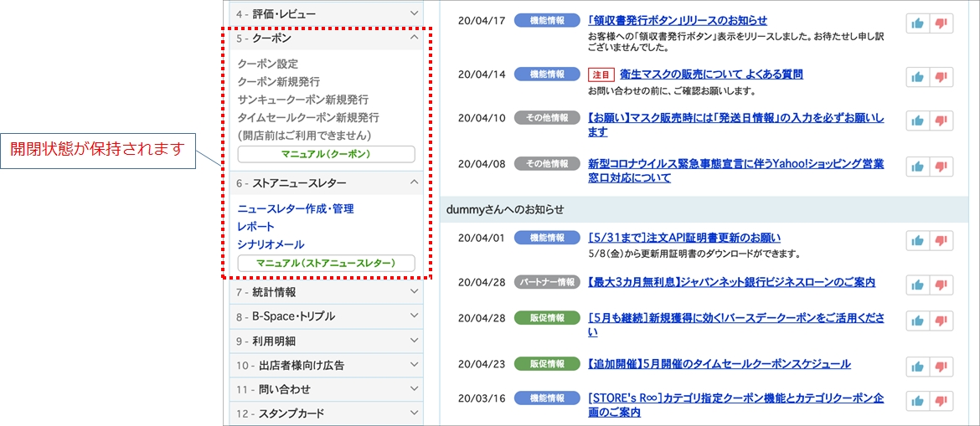Like the 新型コロナウイルス緊急事態宣言 notice
The height and width of the screenshot is (426, 980).
[917, 167]
